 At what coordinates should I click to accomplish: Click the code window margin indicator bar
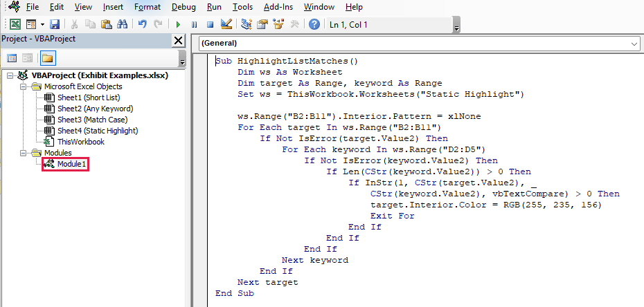[x=200, y=180]
